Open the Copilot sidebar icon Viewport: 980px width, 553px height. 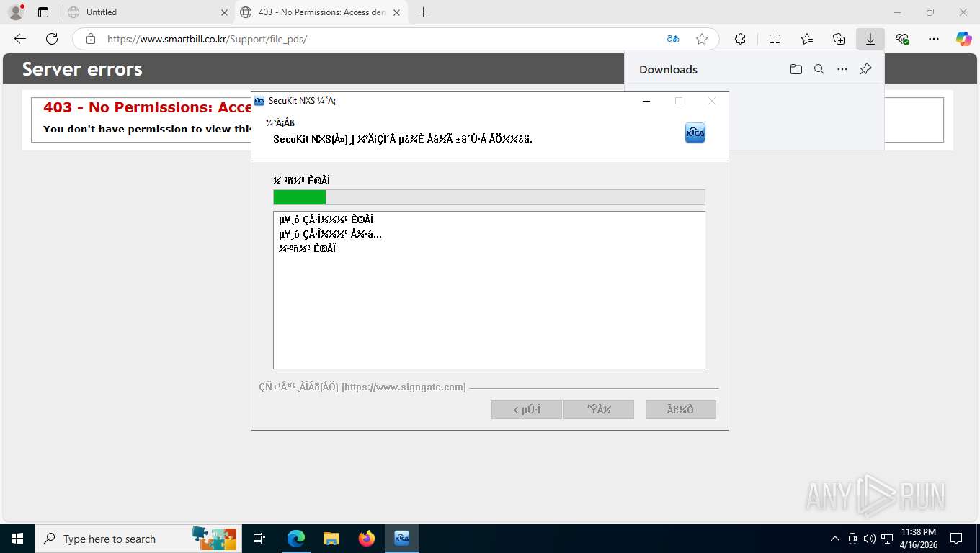point(964,39)
